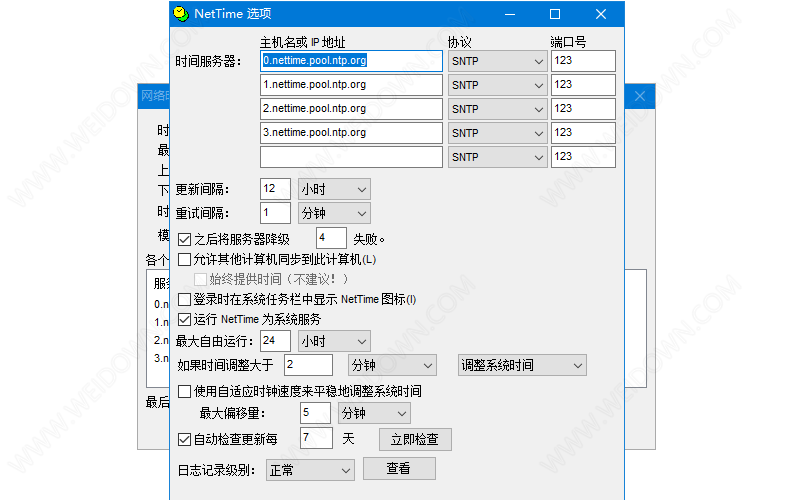Click port field for 3.nettime.pool.ntp.org

(x=583, y=133)
